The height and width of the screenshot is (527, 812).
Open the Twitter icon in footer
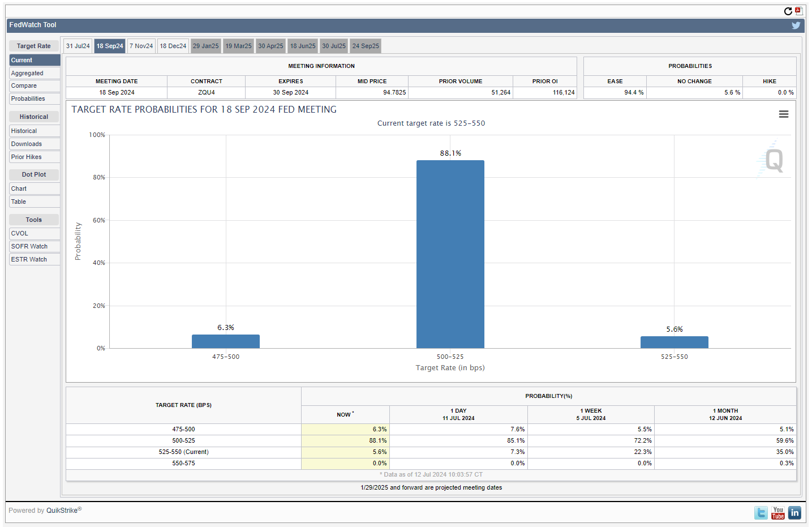click(x=761, y=513)
